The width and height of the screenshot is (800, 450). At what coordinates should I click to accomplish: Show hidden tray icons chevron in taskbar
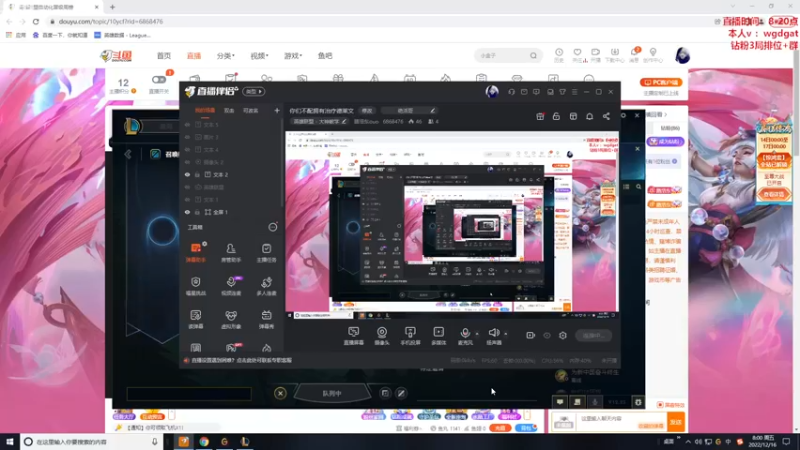[x=688, y=442]
